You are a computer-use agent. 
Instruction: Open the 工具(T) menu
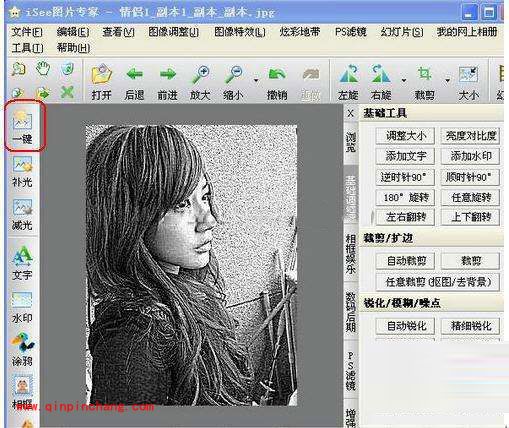tap(27, 48)
